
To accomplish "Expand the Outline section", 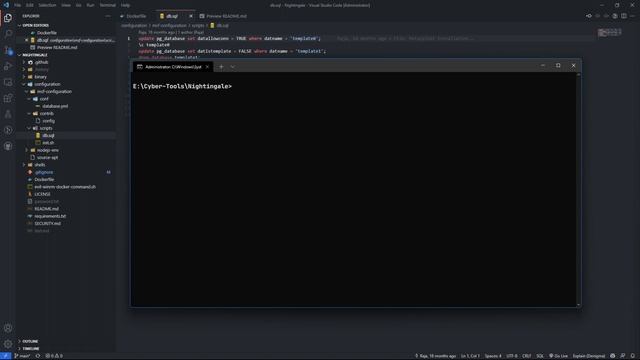I will pos(30,341).
